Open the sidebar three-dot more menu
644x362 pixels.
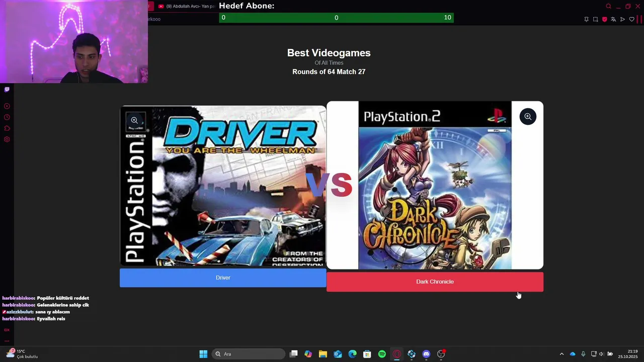tap(7, 341)
